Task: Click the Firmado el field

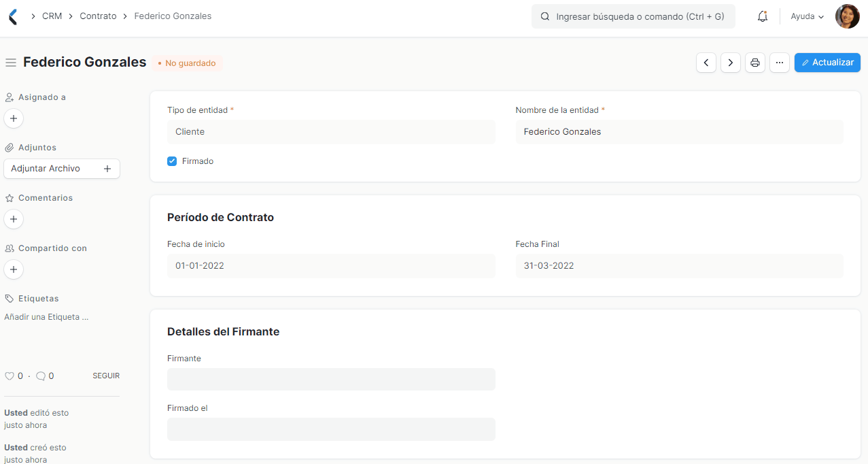Action: 331,429
